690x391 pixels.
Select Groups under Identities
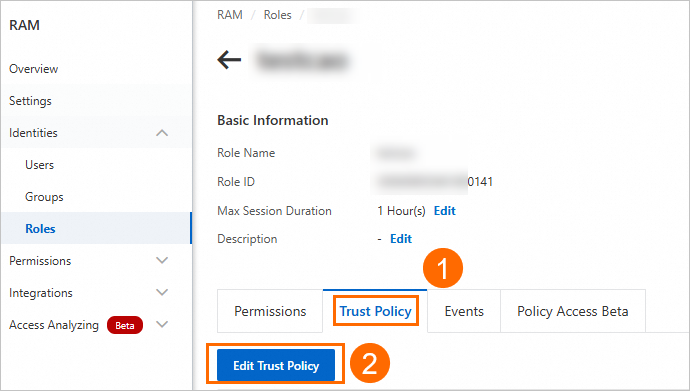point(44,197)
